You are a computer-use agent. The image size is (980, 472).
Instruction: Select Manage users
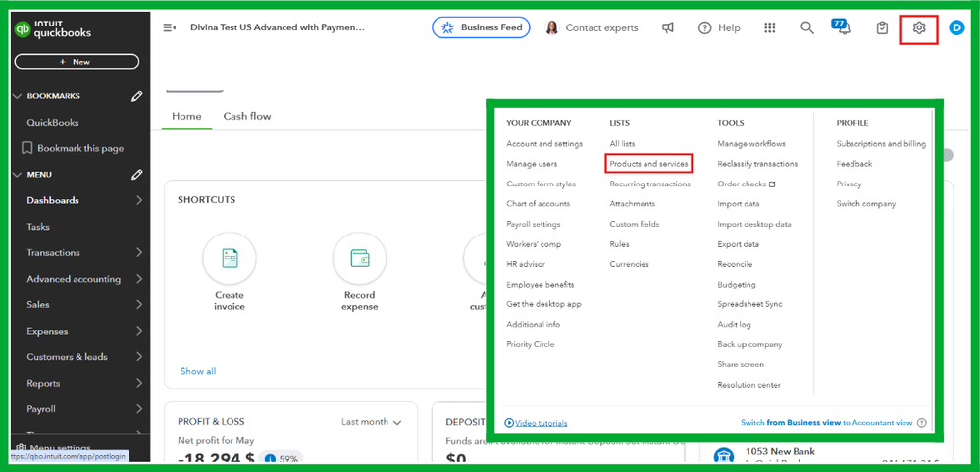click(532, 164)
